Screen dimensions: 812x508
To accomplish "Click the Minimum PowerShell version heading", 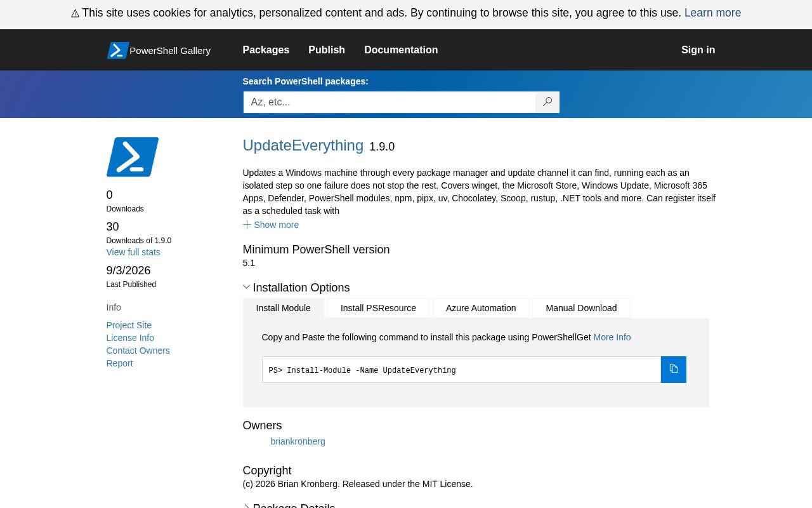I will [x=316, y=250].
